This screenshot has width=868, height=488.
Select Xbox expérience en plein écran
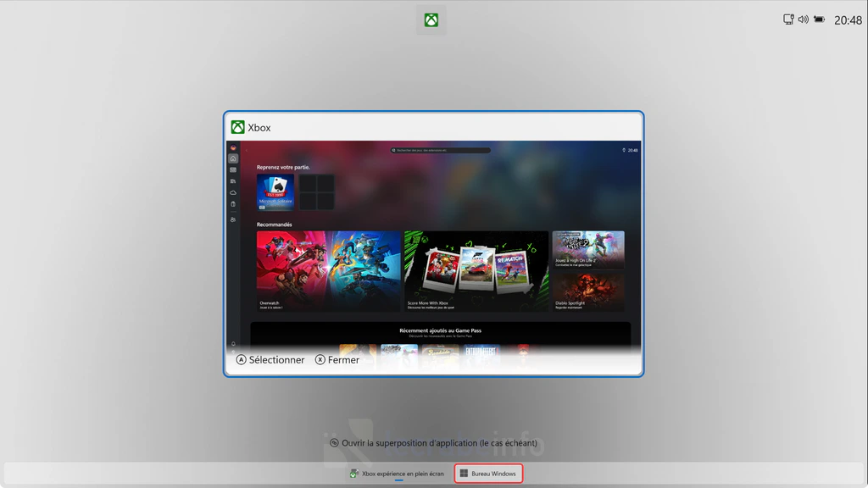pos(396,474)
